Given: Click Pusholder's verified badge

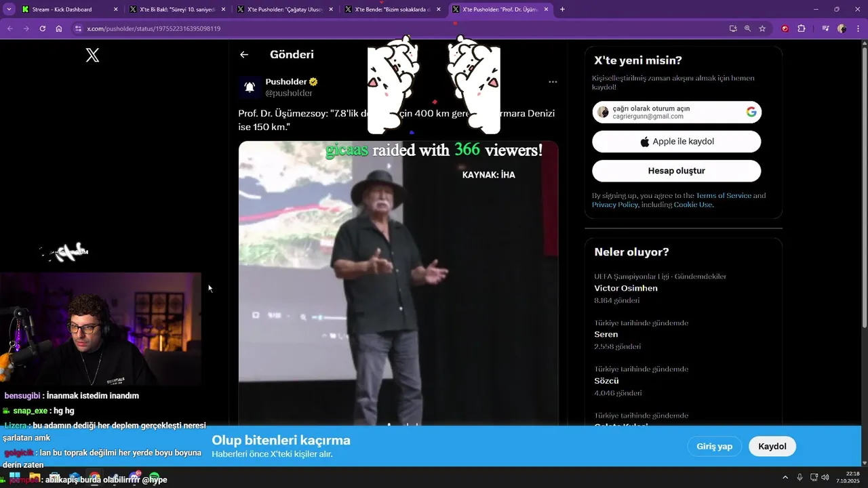Looking at the screenshot, I should pyautogui.click(x=313, y=81).
